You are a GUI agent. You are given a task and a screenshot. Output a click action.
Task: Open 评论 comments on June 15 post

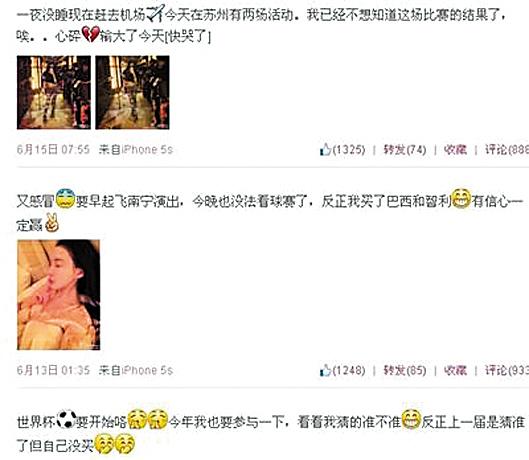(507, 150)
